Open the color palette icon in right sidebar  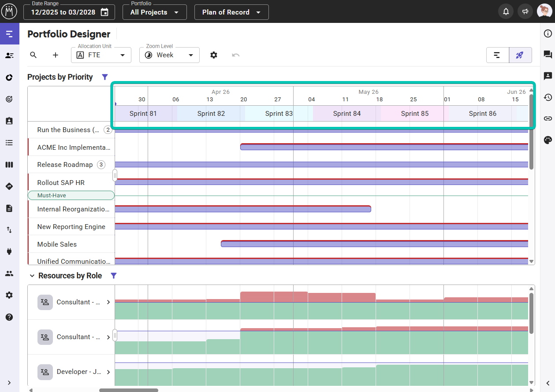coord(548,140)
